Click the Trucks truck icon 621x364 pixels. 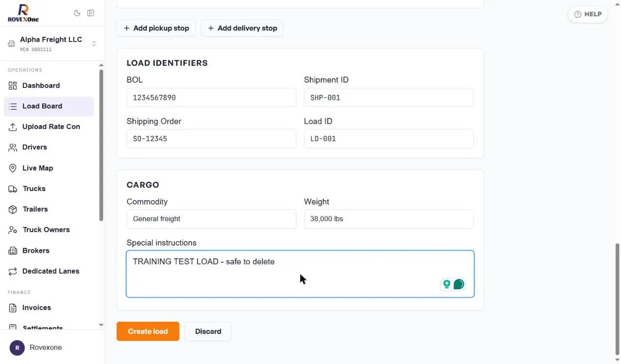point(13,189)
